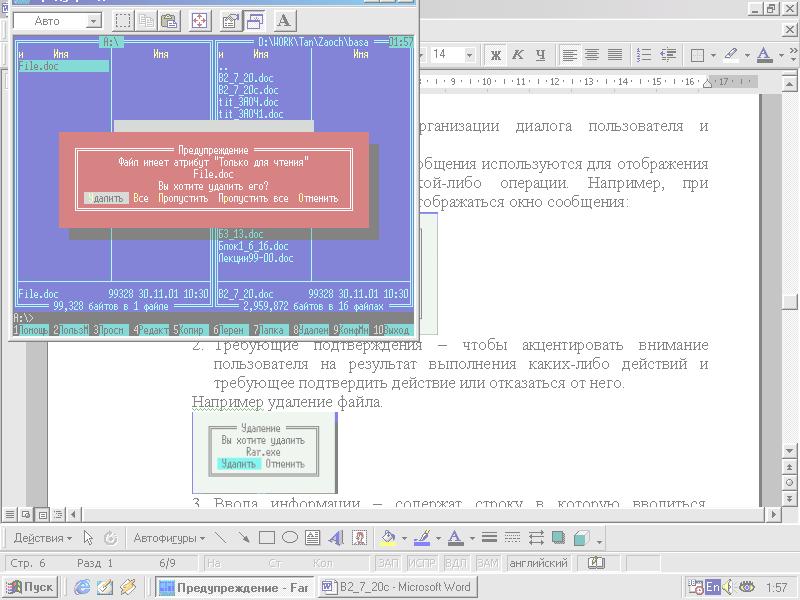Click 1Помощь in Far function key bar

click(31, 330)
